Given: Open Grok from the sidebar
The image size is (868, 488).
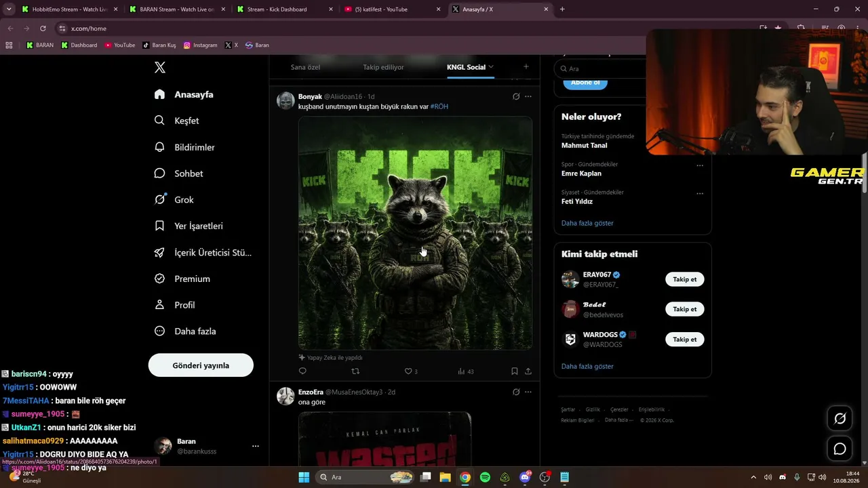Looking at the screenshot, I should click(x=174, y=200).
